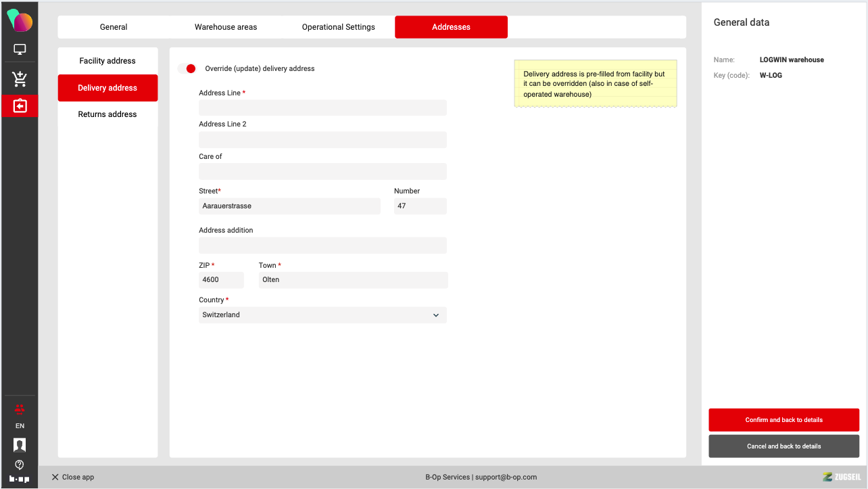The image size is (868, 489).
Task: Click the red switch-users icon
Action: point(20,409)
